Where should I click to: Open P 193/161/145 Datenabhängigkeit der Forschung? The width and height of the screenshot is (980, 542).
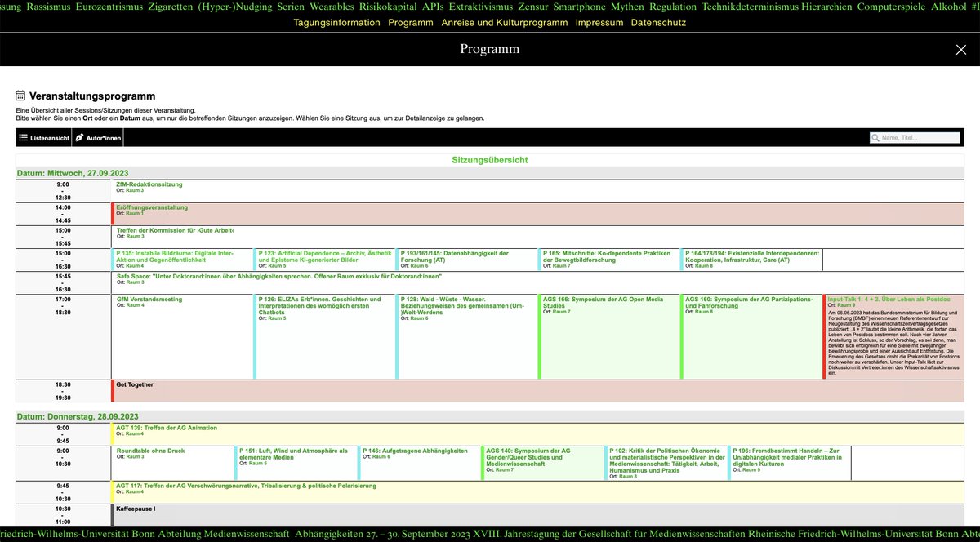click(455, 256)
